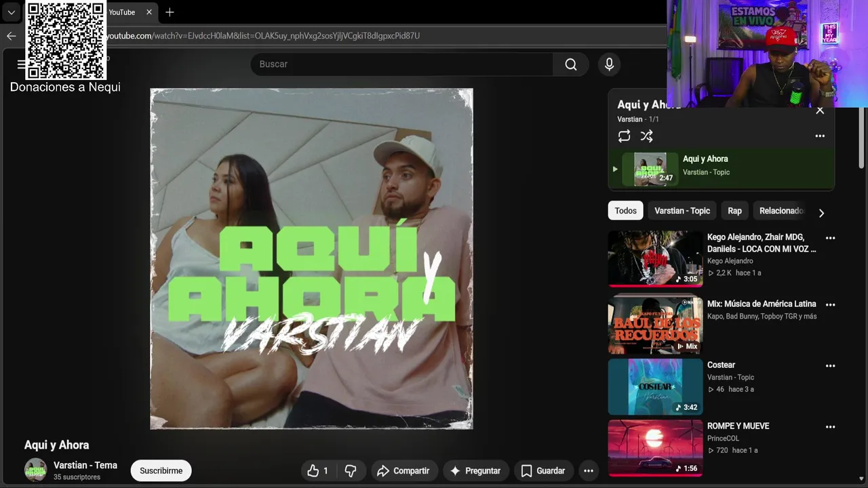Open Mix Música de América Latina thumbnail
This screenshot has width=868, height=488.
655,325
